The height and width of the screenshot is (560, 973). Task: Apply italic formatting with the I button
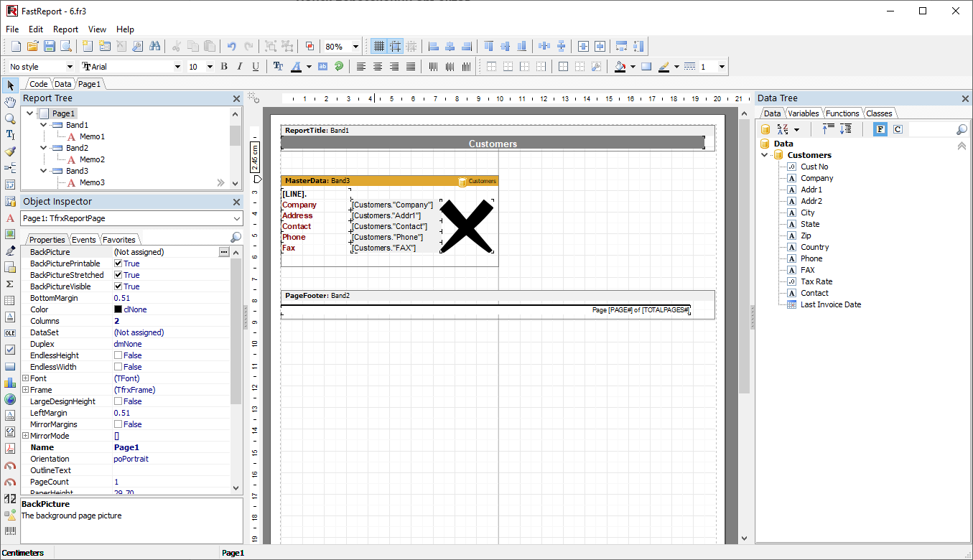240,67
